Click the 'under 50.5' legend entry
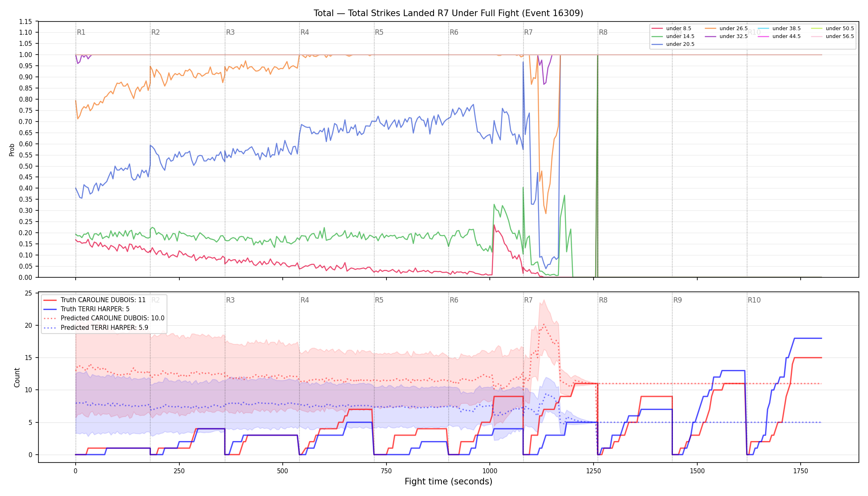Image resolution: width=868 pixels, height=496 pixels. (832, 29)
